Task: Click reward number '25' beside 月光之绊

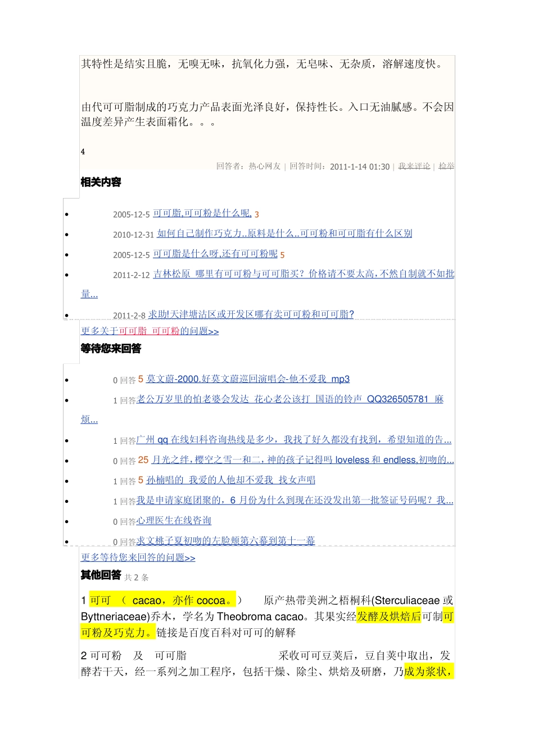Action: (143, 460)
